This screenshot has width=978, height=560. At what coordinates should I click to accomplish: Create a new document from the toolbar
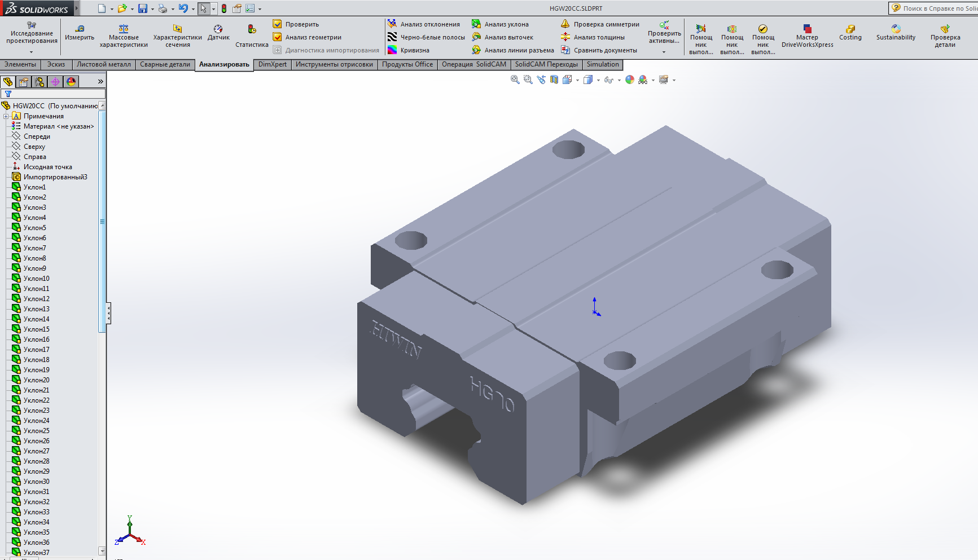[102, 8]
